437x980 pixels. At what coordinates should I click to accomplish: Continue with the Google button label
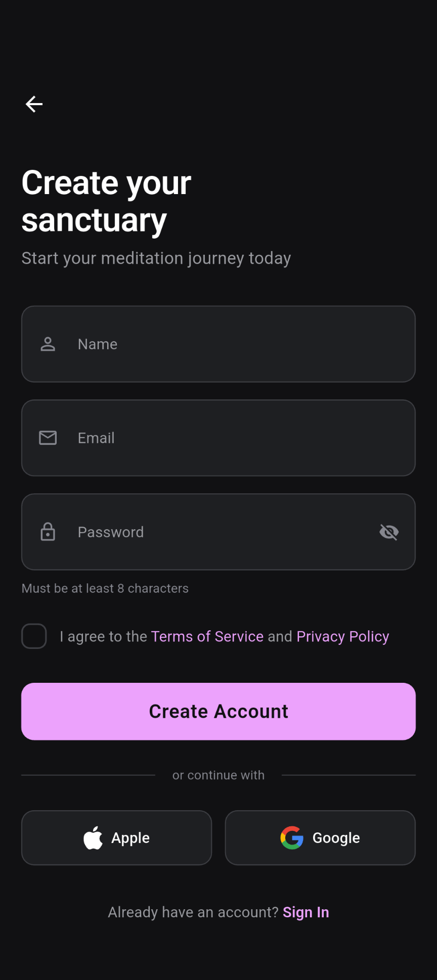(x=336, y=837)
